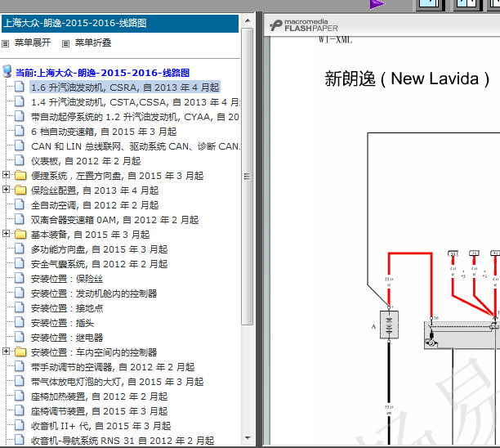Screen dimensions: 500x448
Task: Click page icon of 发动机舱内的控制器 row
Action: tap(20, 293)
